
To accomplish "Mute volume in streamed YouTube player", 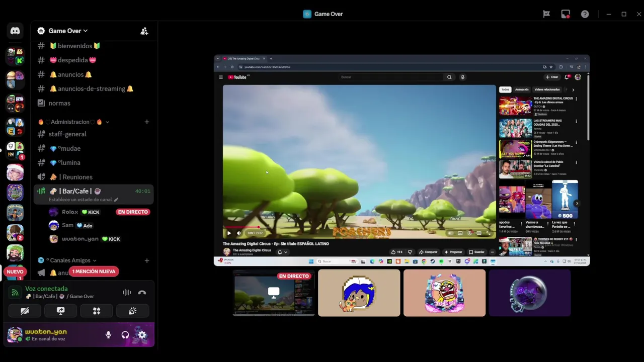I will (x=239, y=233).
